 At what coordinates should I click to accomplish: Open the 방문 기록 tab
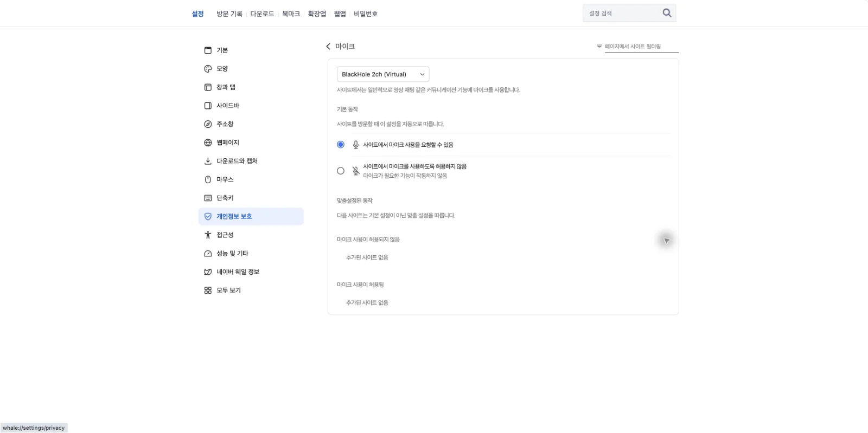[x=229, y=14]
